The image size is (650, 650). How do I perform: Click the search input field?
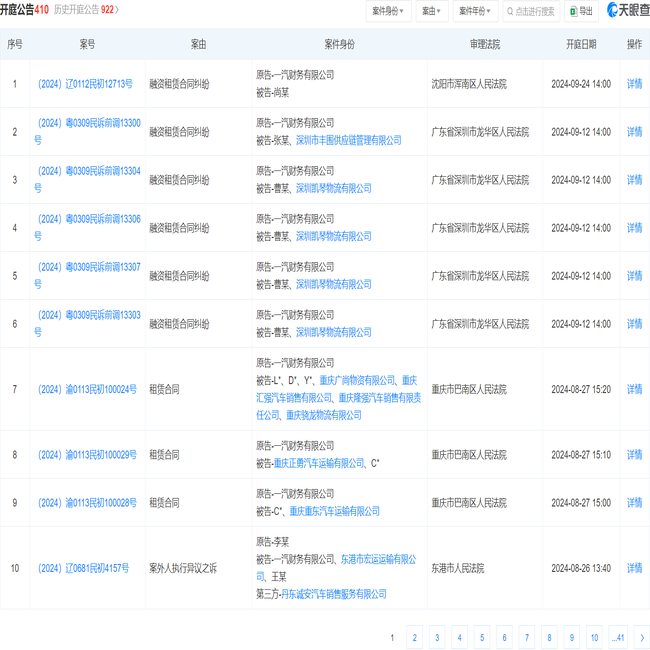(536, 11)
